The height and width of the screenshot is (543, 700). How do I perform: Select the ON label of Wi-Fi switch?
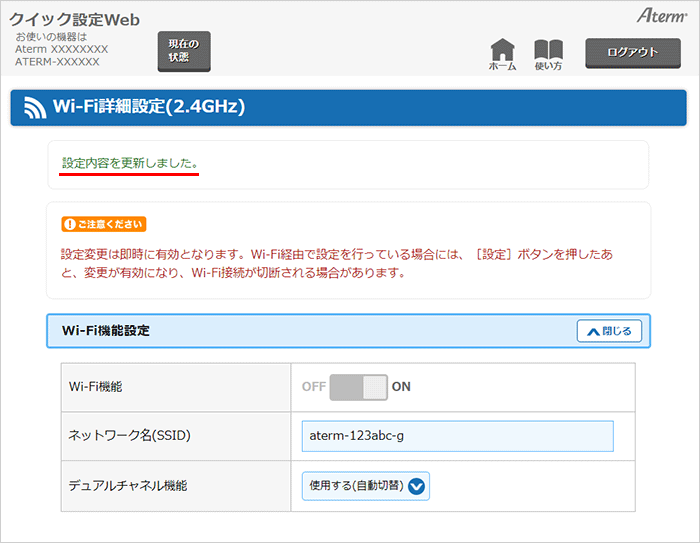click(401, 387)
